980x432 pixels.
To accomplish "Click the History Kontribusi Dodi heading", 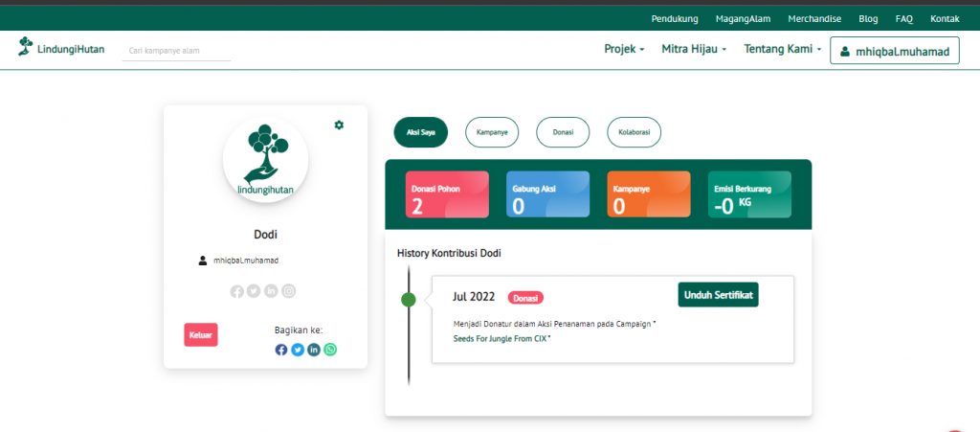I will (x=449, y=253).
